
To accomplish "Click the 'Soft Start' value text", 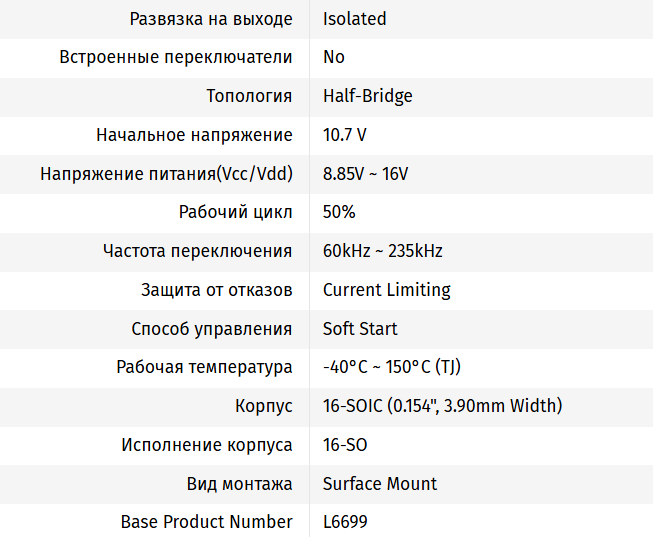I will click(360, 328).
